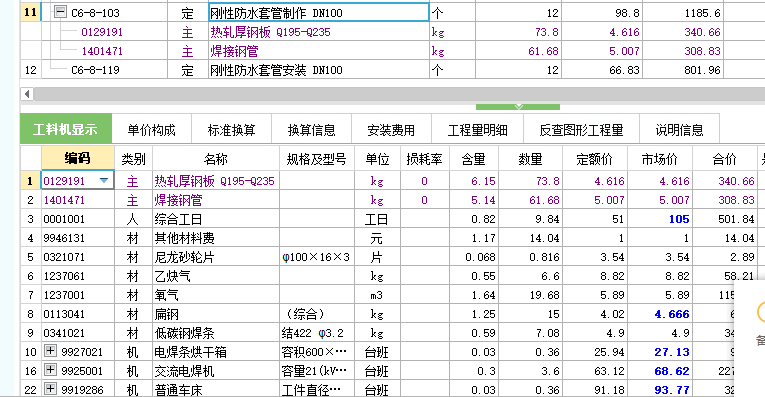This screenshot has height=397, width=765.
Task: Expand machine row 9925001
Action: [x=50, y=370]
